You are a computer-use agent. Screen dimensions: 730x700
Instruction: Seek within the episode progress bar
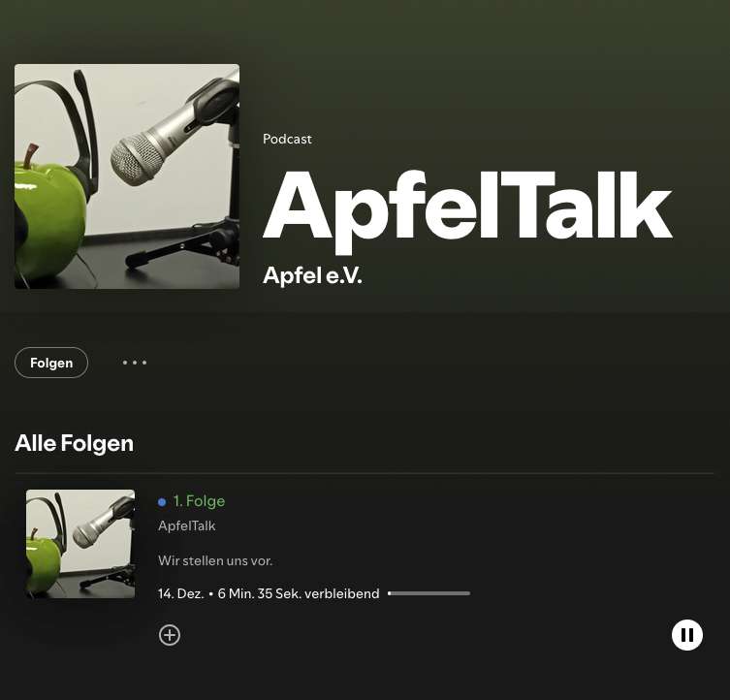pyautogui.click(x=428, y=593)
